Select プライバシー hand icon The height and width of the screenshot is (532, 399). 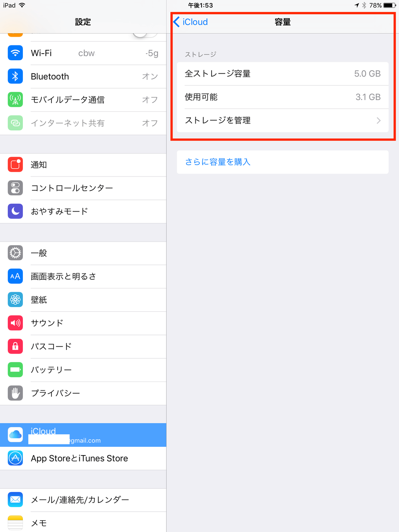(x=15, y=393)
